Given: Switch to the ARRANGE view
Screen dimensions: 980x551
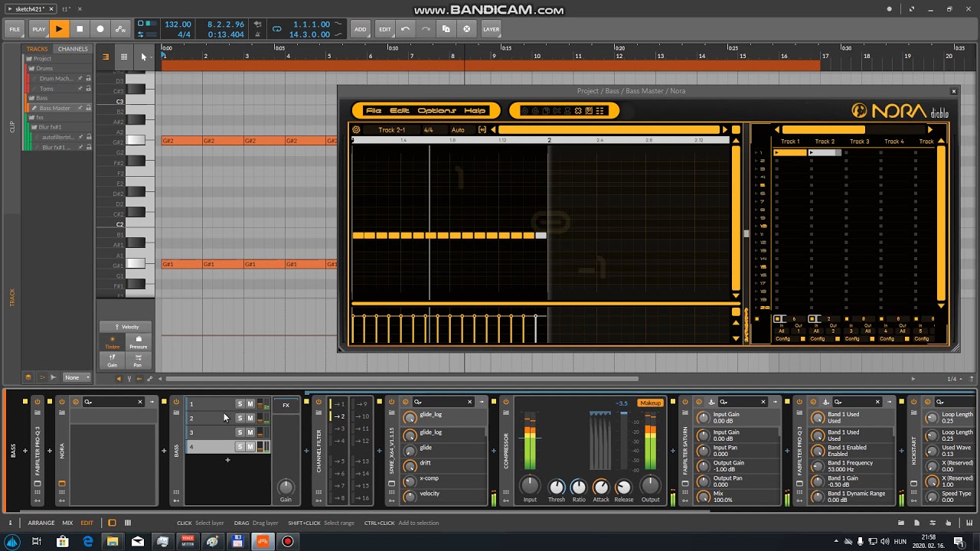Looking at the screenshot, I should pos(41,523).
